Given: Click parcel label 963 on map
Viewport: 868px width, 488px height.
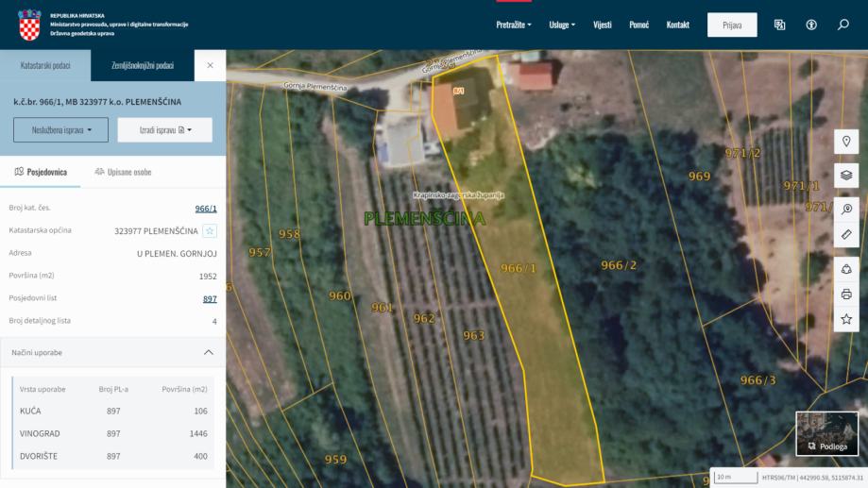Looking at the screenshot, I should (473, 335).
